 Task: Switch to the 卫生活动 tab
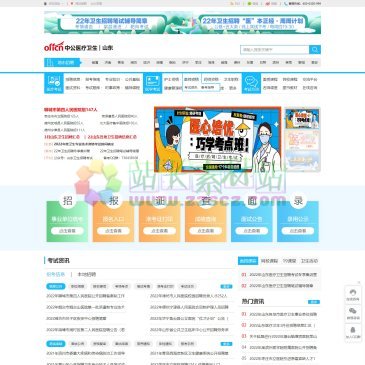coord(309,261)
